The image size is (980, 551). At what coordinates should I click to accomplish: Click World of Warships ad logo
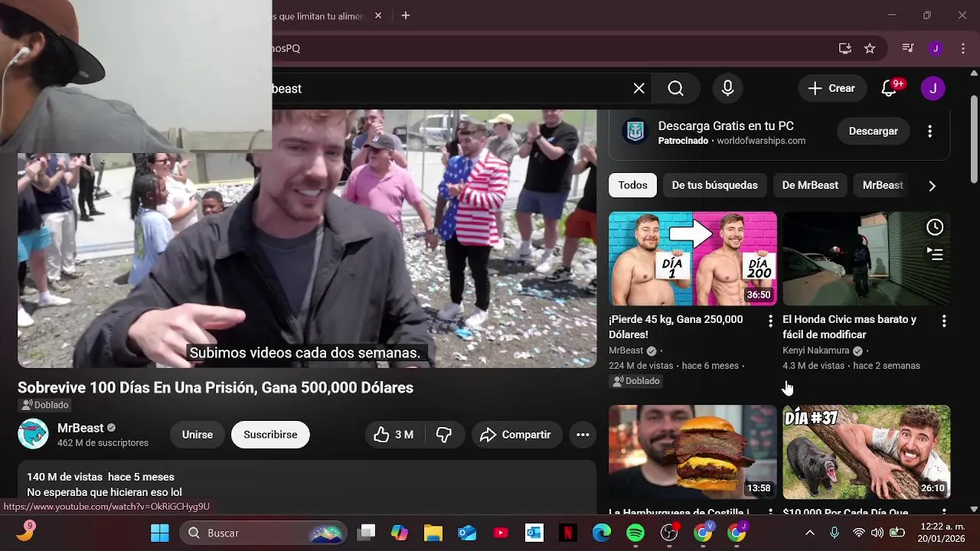click(x=635, y=132)
